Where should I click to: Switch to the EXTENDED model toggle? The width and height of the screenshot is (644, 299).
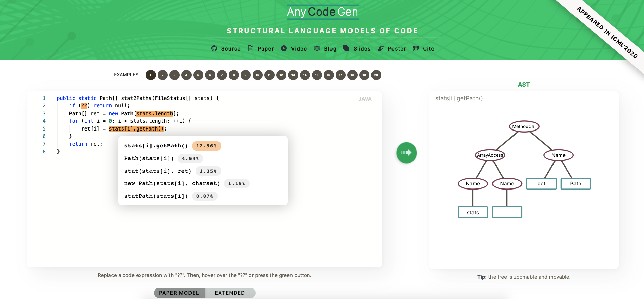230,293
